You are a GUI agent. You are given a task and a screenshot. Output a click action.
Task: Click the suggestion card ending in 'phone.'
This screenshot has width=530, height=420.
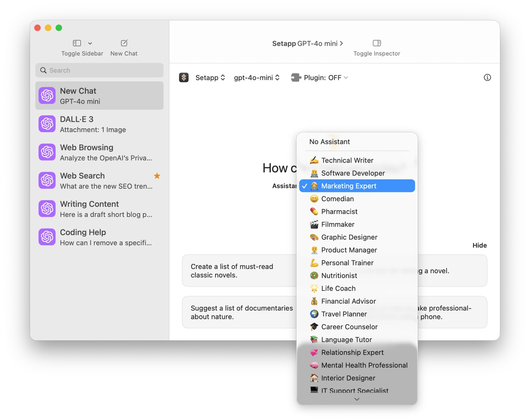(452, 312)
